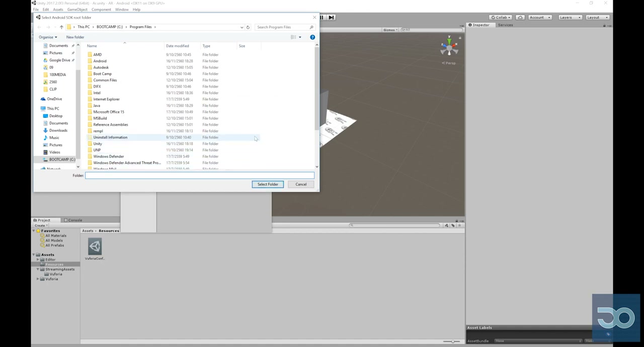Click the Select Folder button
Viewport: 644px width, 347px height.
tap(268, 185)
